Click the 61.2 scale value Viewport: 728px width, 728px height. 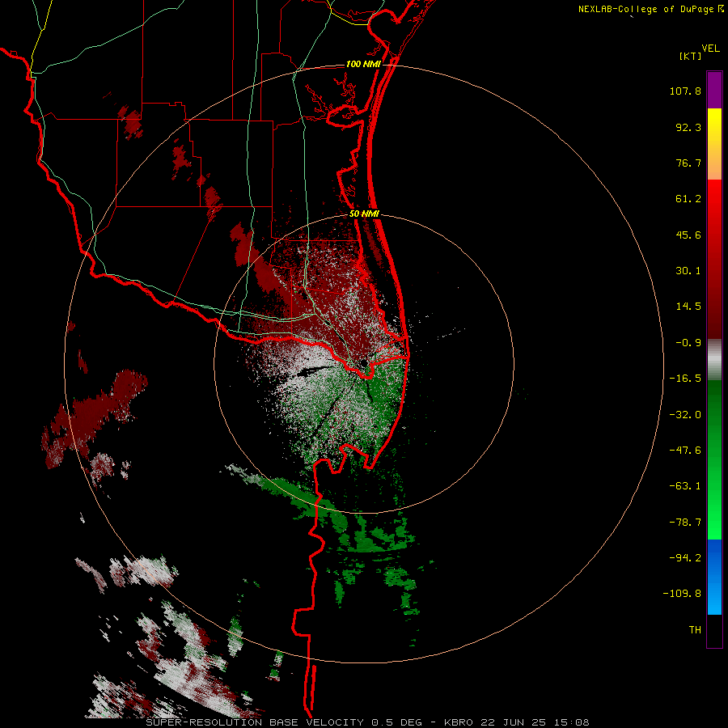coord(688,199)
